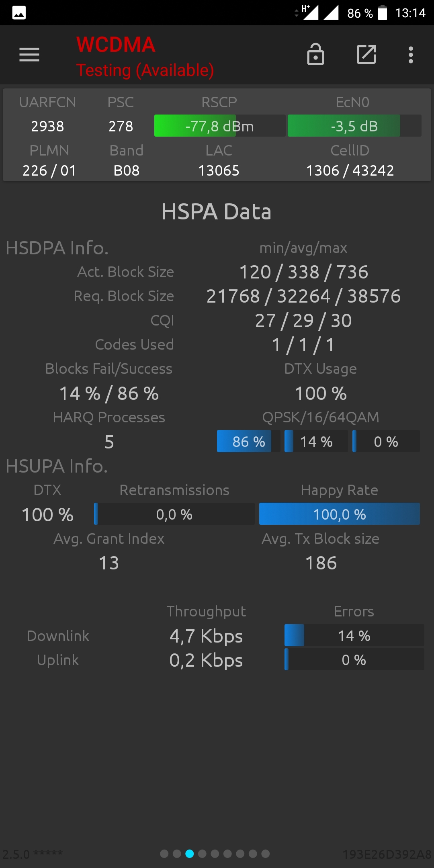The width and height of the screenshot is (434, 868).
Task: Tap the QPSK 86 % modulation bar
Action: tap(248, 441)
